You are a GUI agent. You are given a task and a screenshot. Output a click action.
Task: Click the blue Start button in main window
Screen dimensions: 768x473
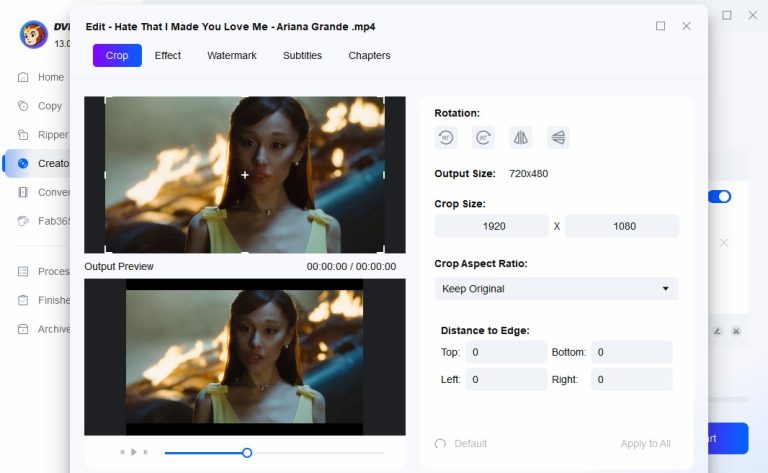pyautogui.click(x=728, y=438)
